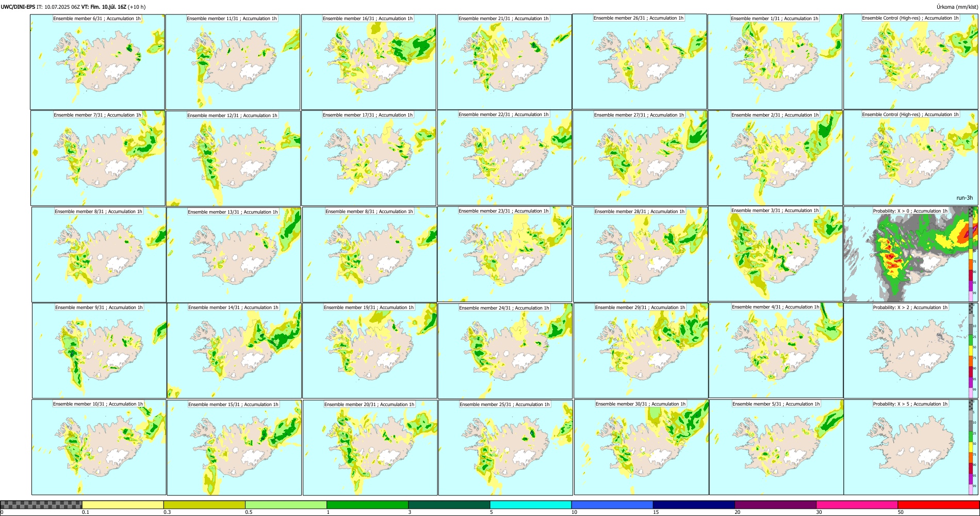Pick the light green 0.5–1 legend swatch
Image resolution: width=980 pixels, height=516 pixels.
pos(286,505)
